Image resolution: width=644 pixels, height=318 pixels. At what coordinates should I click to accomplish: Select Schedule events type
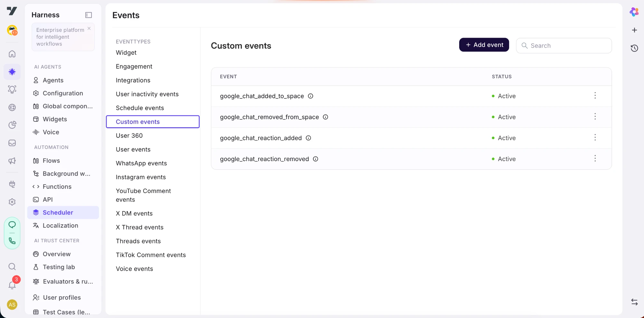(x=140, y=108)
